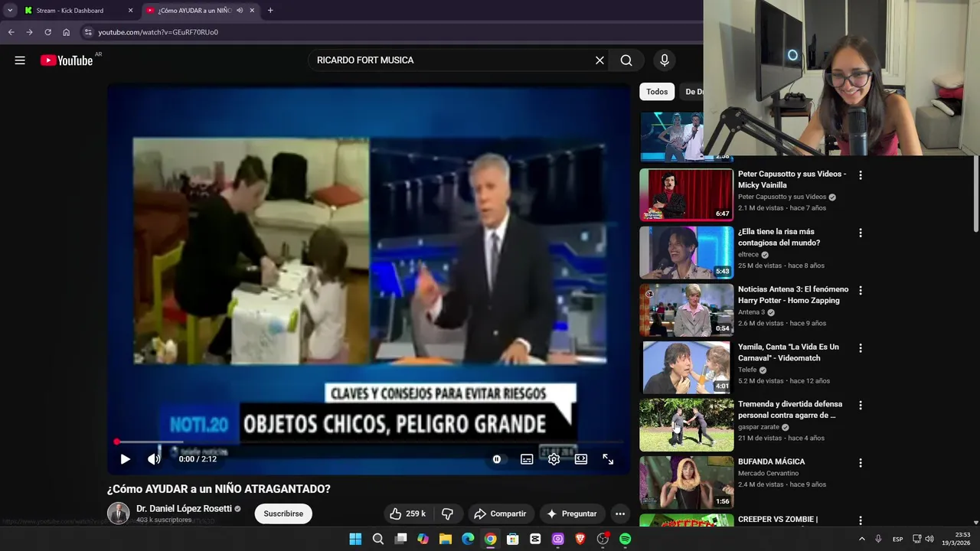Open the risa más contagiosa video title

779,237
